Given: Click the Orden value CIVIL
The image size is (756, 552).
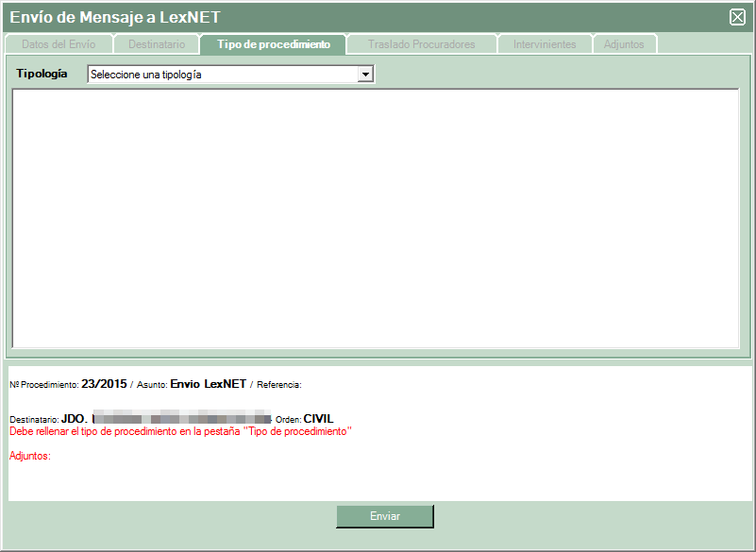Looking at the screenshot, I should pos(318,419).
